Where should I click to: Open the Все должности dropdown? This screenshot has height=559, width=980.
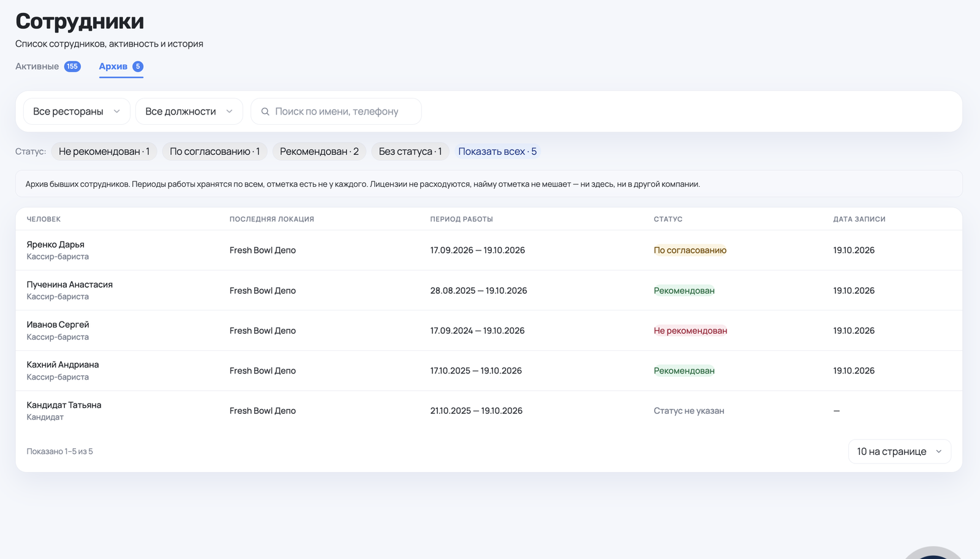click(189, 111)
